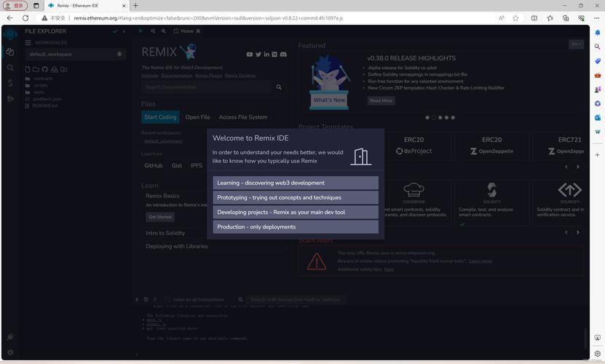Open Edge split screen icon
This screenshot has width=605, height=364.
point(534,18)
